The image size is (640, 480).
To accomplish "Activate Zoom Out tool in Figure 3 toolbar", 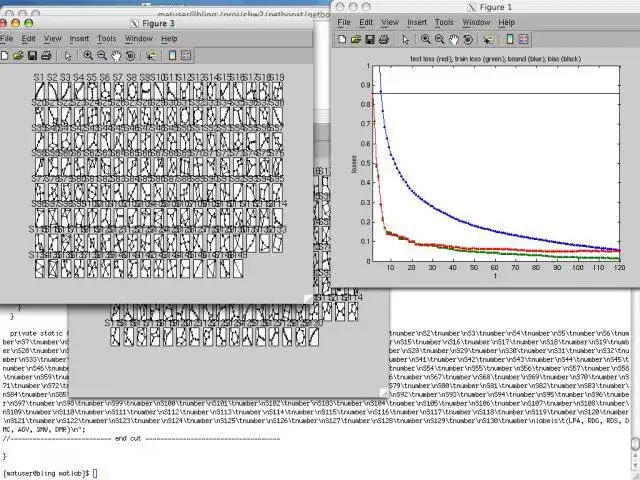I will (x=102, y=56).
